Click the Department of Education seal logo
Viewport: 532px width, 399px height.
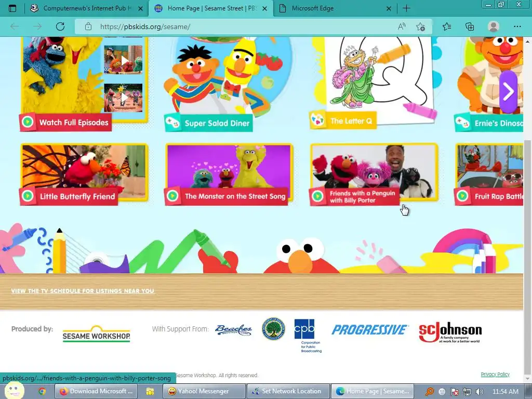coord(273,329)
